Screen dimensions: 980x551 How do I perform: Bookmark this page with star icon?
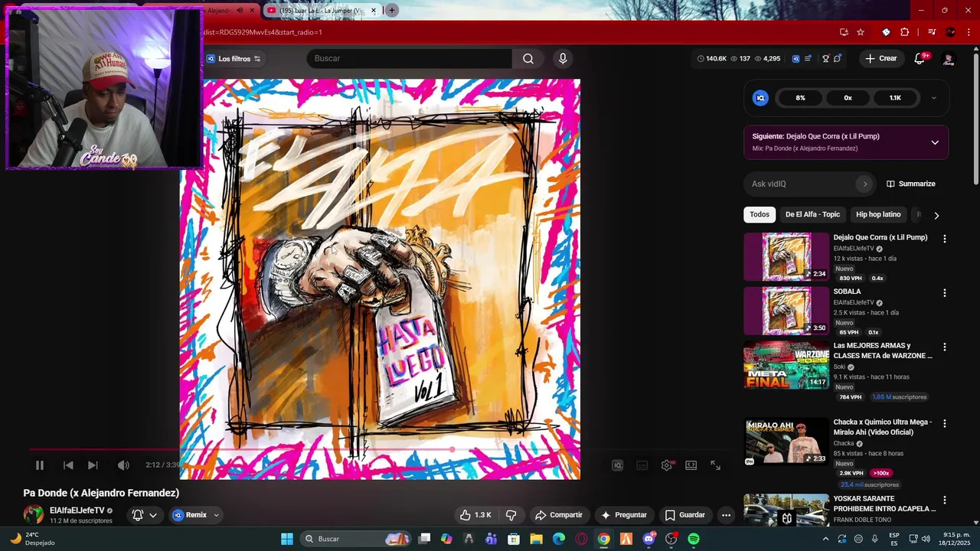pos(861,32)
